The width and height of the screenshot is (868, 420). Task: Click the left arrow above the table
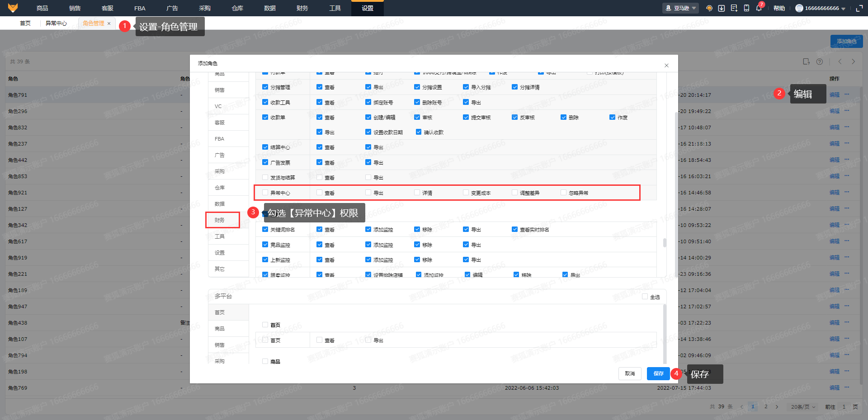tap(840, 61)
